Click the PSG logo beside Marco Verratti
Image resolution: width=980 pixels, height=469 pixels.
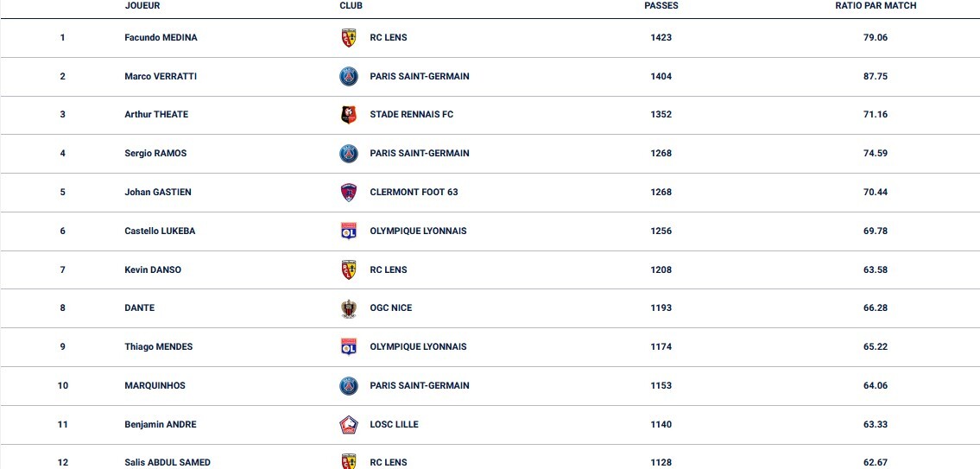(x=349, y=76)
